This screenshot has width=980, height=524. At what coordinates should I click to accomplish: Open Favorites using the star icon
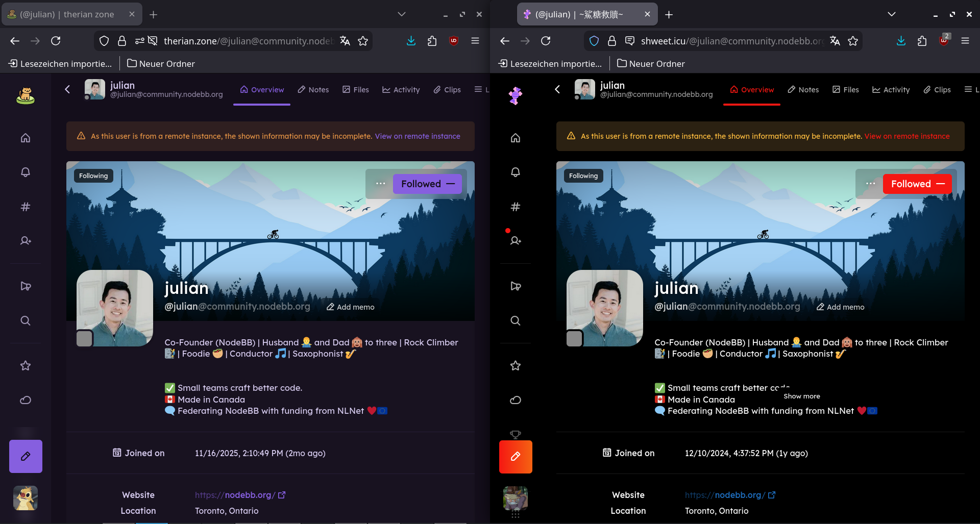(516, 365)
